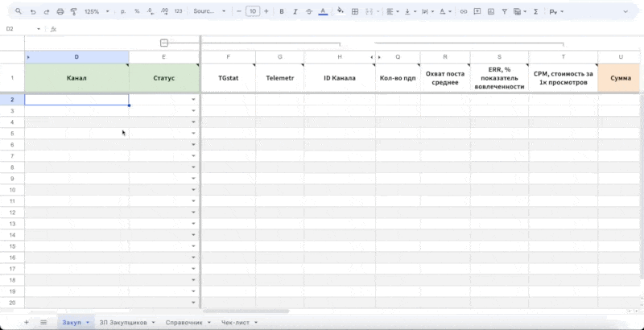Decrease font size with the minus button
Image resolution: width=644 pixels, height=330 pixels.
point(239,11)
